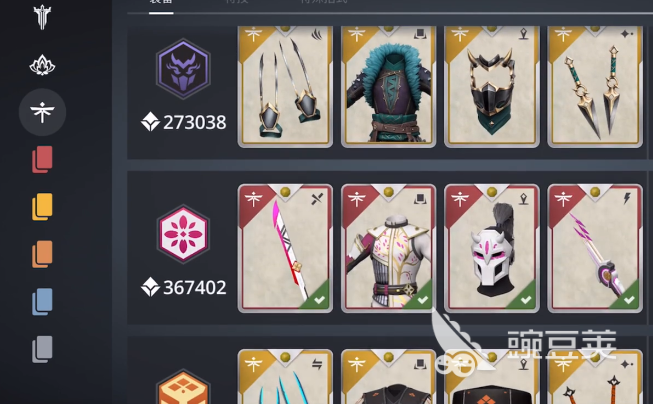Filter by orange card stack icon
The height and width of the screenshot is (404, 653).
(42, 254)
